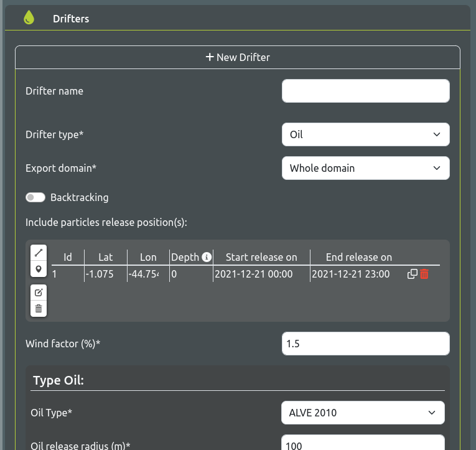Screen dimensions: 476x450
Task: Click the edit layers pencil tool
Action: (x=39, y=293)
